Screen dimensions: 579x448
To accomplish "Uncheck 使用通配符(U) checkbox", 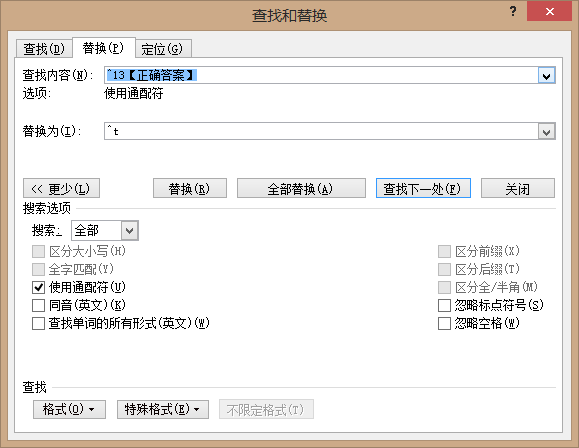I will click(38, 287).
